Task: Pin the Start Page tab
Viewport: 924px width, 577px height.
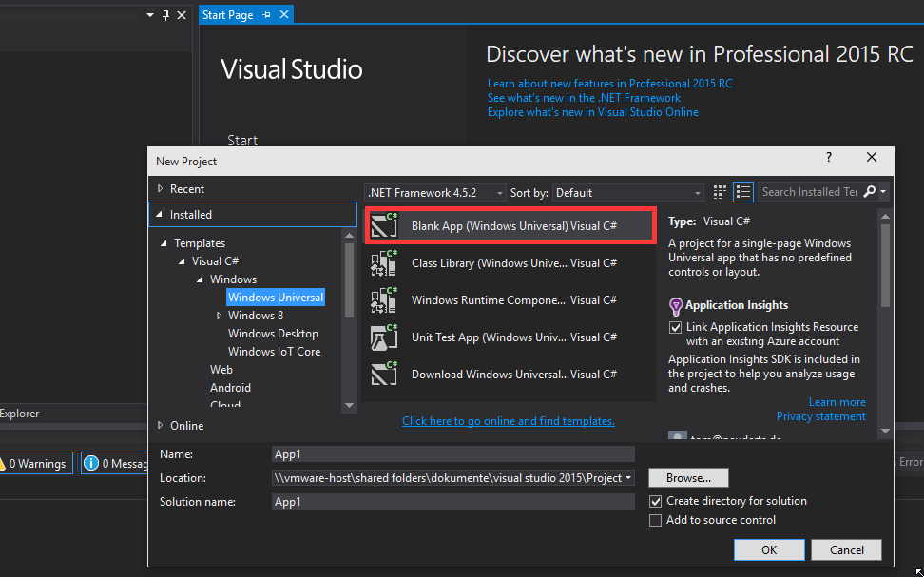Action: click(267, 15)
